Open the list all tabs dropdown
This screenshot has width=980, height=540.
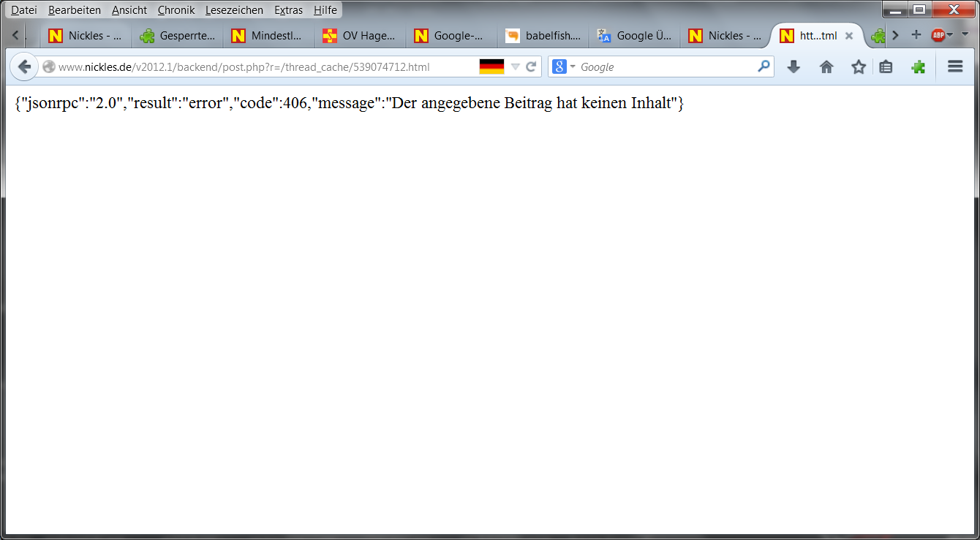pyautogui.click(x=965, y=35)
